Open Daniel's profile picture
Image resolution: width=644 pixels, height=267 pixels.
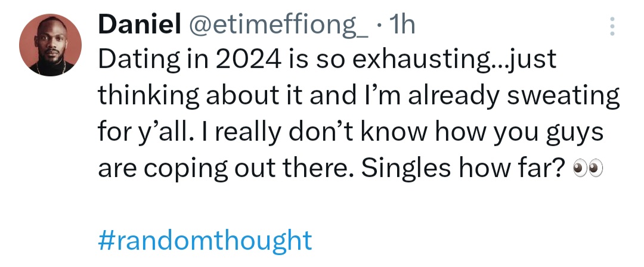pyautogui.click(x=50, y=45)
